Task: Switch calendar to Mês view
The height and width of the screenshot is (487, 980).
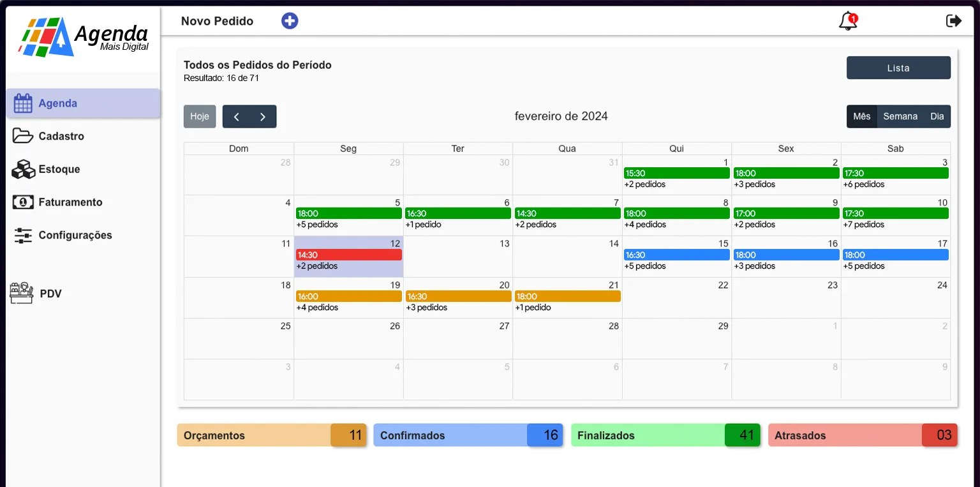Action: tap(861, 116)
